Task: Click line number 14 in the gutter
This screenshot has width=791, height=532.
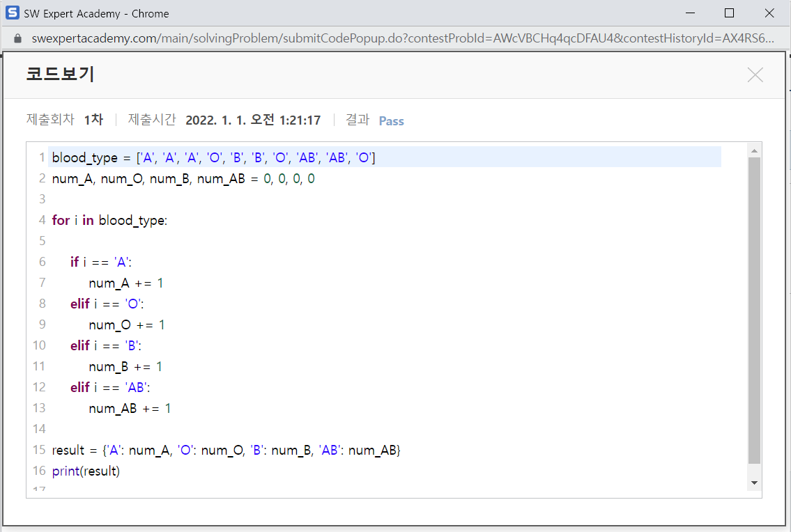Action: 39,429
